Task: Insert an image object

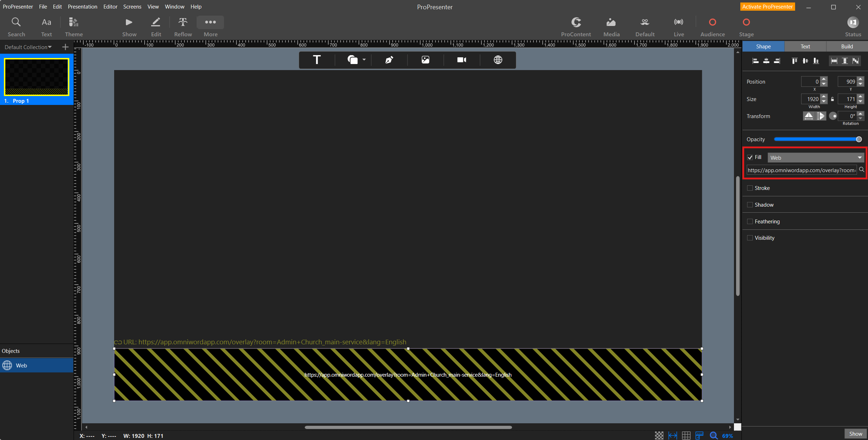Action: pyautogui.click(x=425, y=60)
